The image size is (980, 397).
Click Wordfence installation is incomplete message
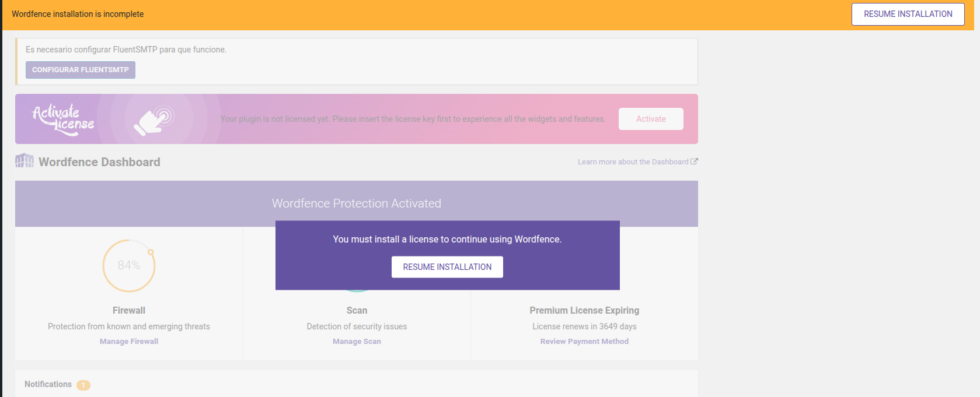point(78,14)
